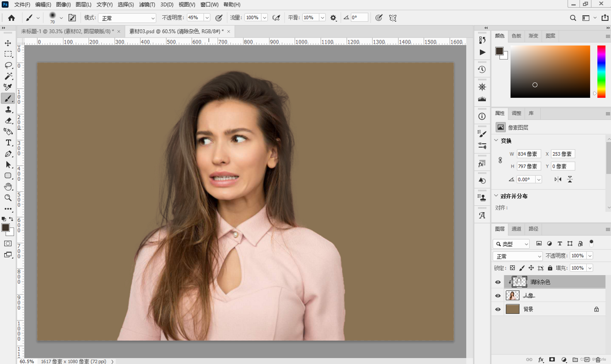
Task: Switch to the 色板 tab
Action: tap(516, 36)
